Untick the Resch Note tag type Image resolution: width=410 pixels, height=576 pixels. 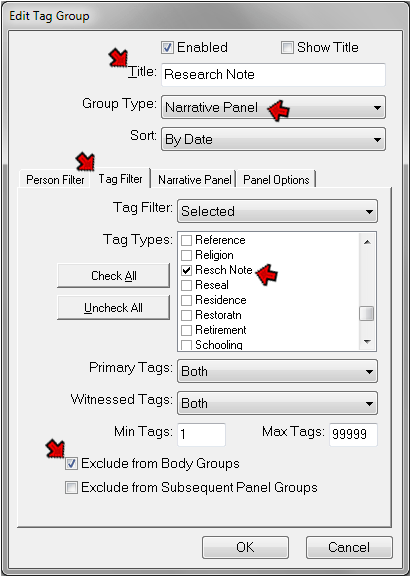coord(187,270)
